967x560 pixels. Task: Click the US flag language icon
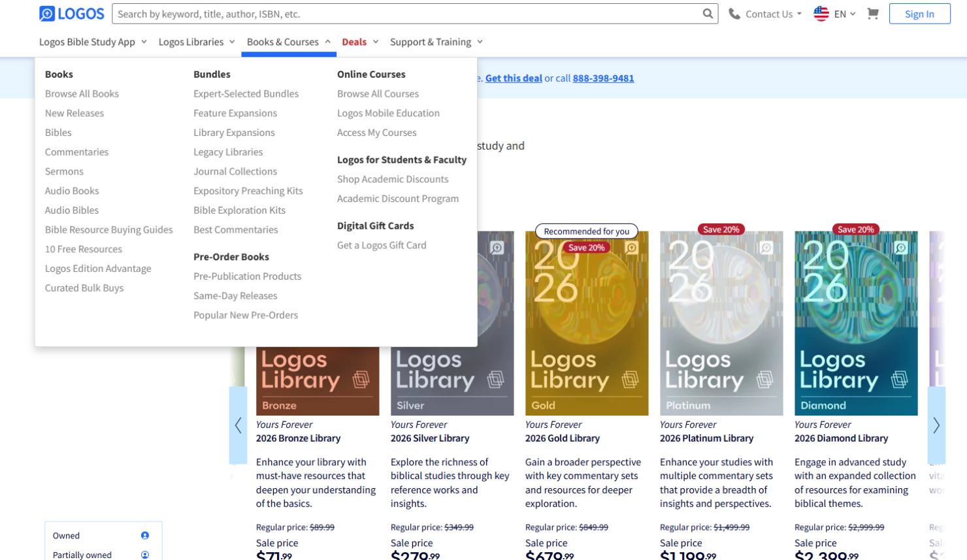click(821, 13)
